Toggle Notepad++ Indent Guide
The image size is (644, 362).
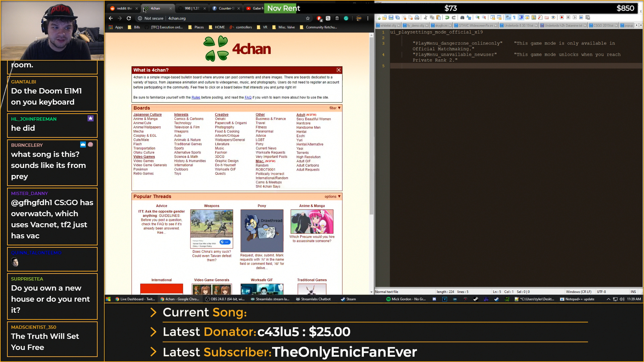pos(521,18)
